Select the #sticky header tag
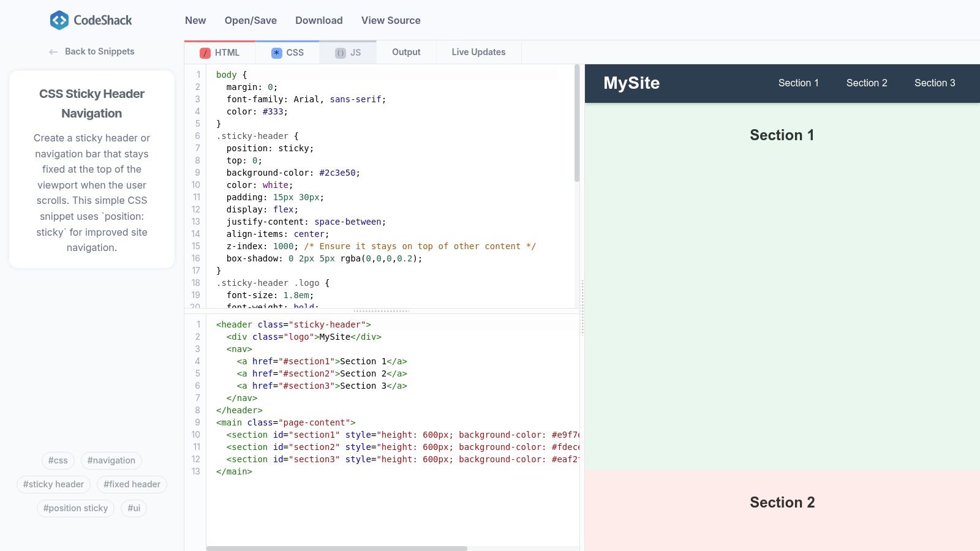Viewport: 980px width, 551px height. 54,484
